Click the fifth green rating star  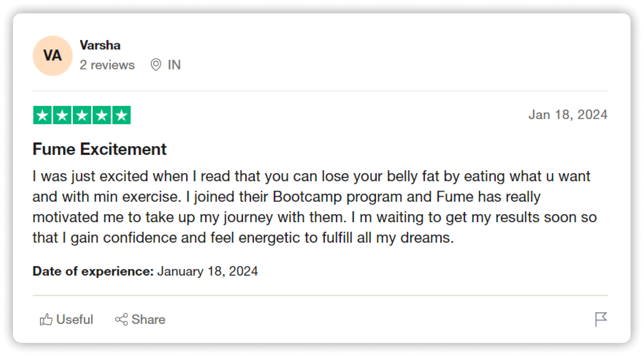tap(122, 115)
